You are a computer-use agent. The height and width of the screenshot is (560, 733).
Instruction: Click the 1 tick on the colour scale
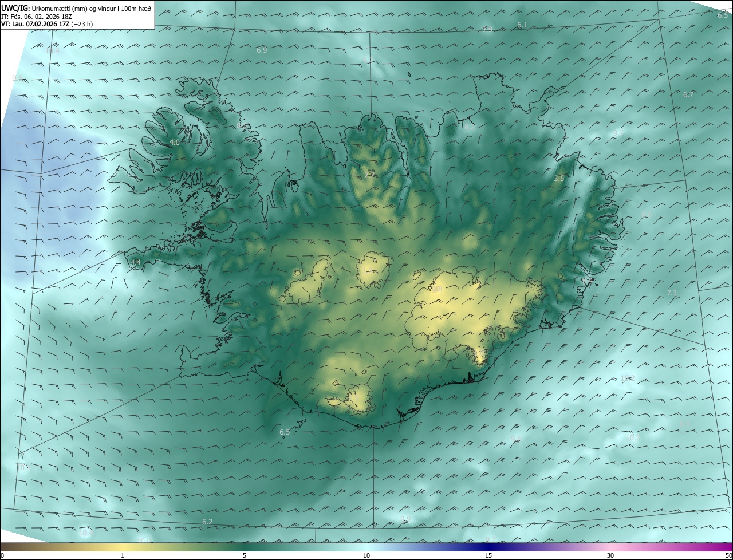coord(123,556)
